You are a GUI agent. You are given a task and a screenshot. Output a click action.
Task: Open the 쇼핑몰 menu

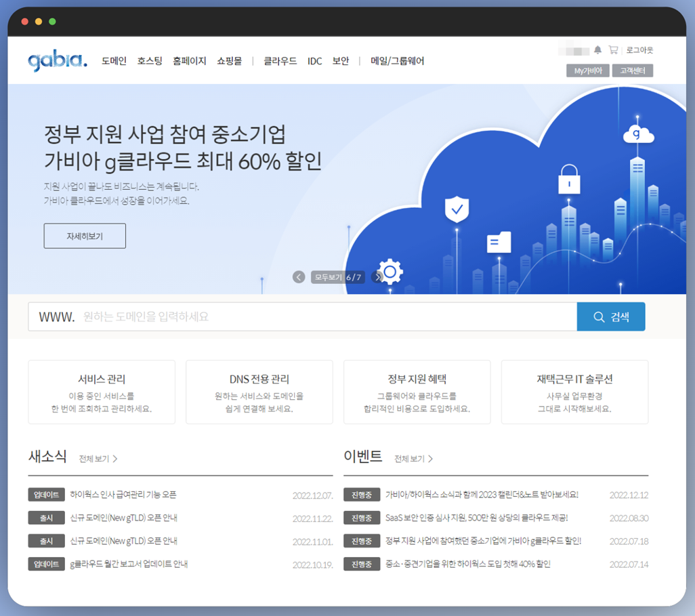click(x=230, y=61)
